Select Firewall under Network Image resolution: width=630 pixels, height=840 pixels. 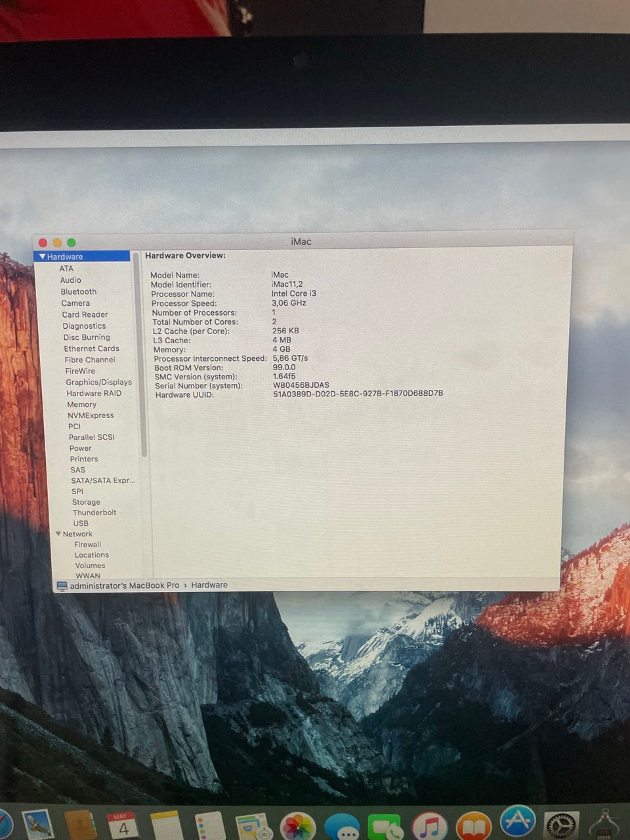(x=87, y=545)
